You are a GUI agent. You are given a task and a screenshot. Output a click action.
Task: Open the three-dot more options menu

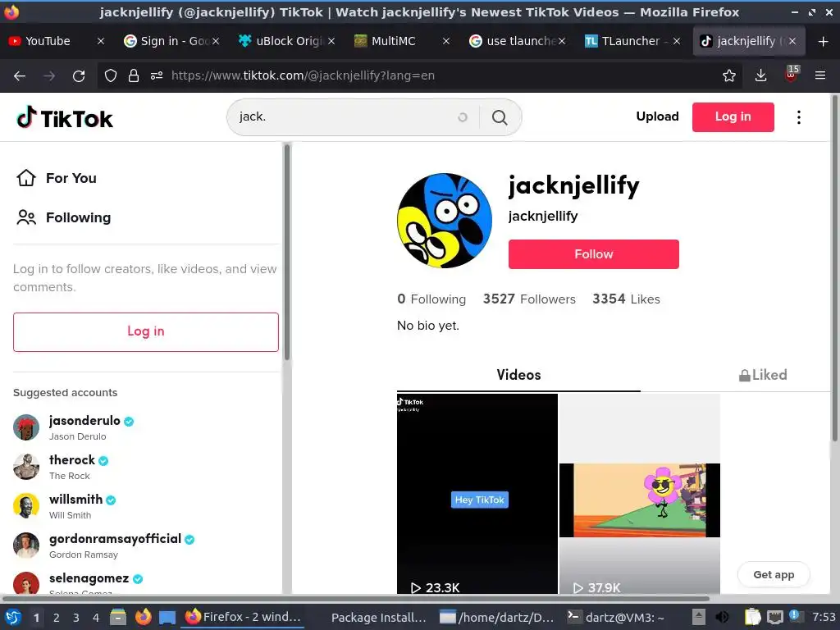pyautogui.click(x=798, y=117)
